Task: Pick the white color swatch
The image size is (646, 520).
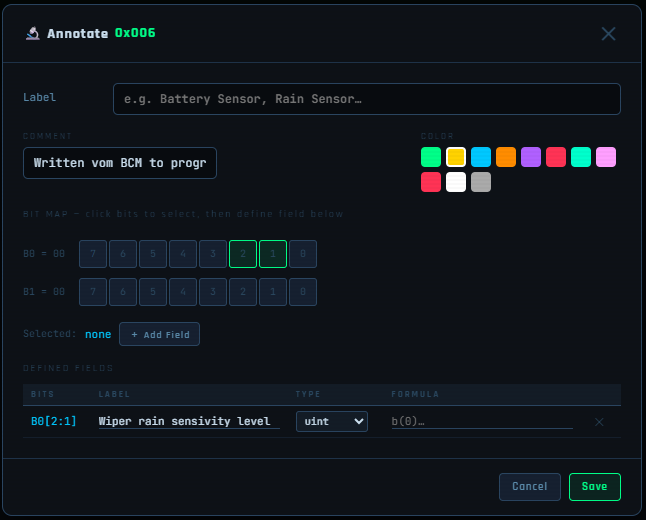Action: point(456,182)
